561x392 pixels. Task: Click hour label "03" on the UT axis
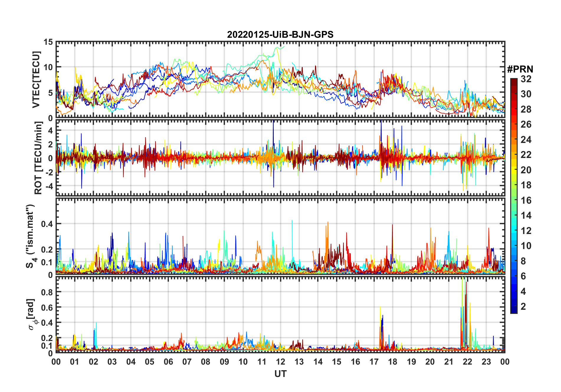coord(112,362)
